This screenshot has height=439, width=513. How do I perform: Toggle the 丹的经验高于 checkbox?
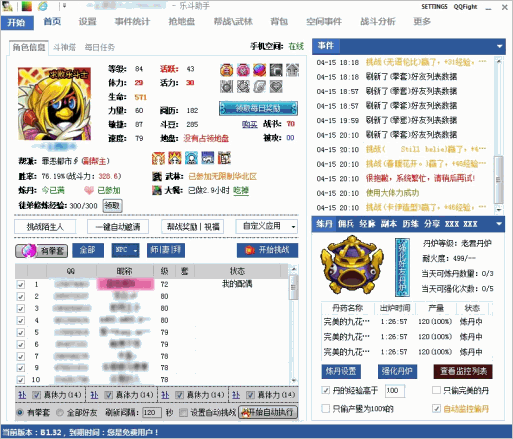(326, 390)
